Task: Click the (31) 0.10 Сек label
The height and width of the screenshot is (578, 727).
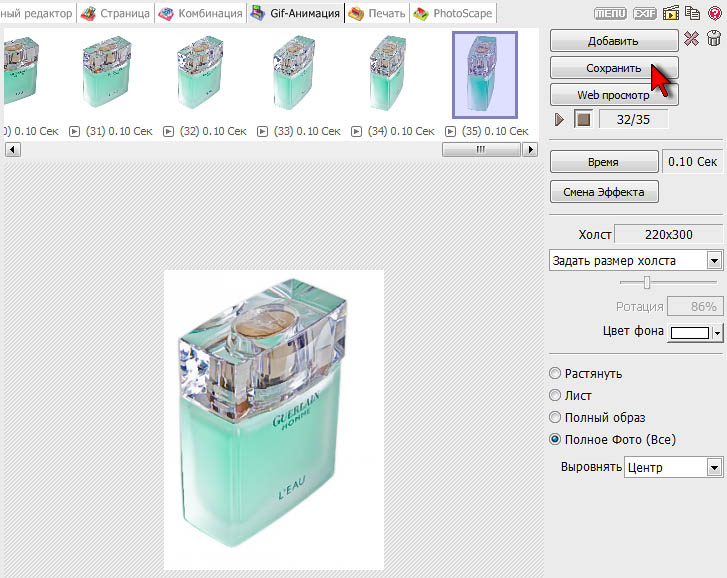Action: (x=119, y=132)
